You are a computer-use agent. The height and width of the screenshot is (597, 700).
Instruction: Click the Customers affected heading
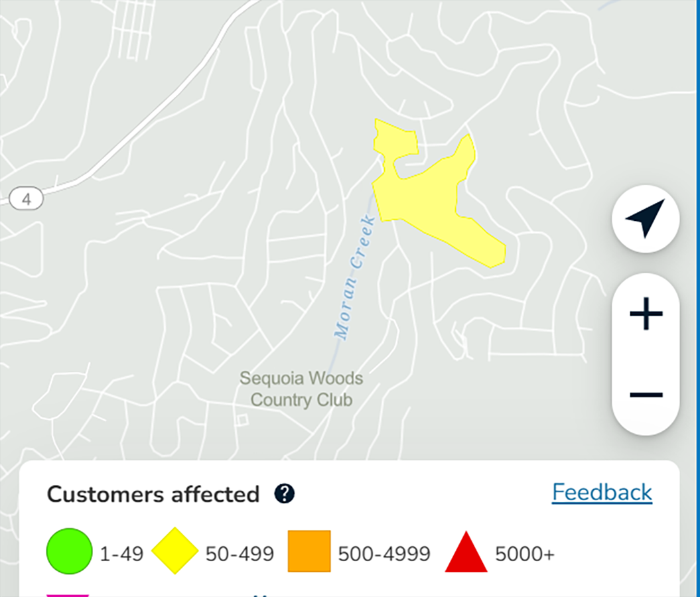(153, 494)
